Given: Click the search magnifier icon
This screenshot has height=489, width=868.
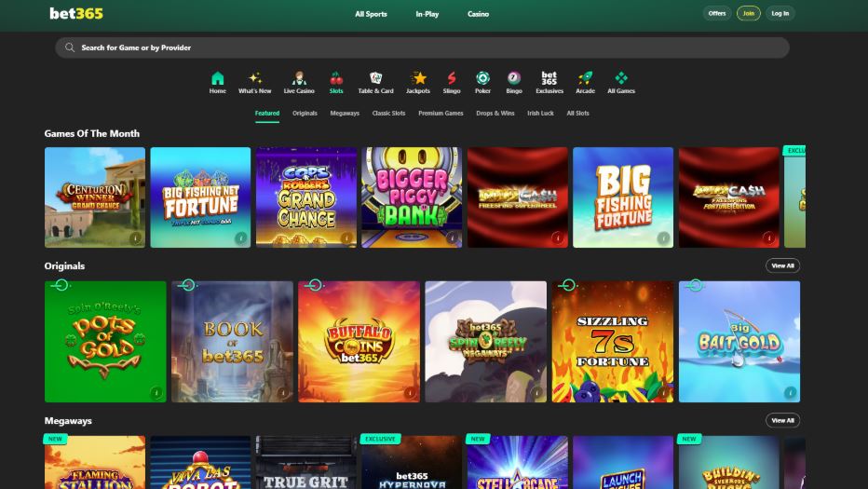Looking at the screenshot, I should pos(70,48).
